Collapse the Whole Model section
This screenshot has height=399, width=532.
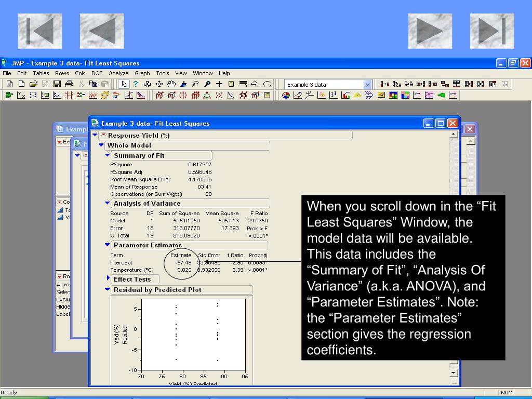click(x=101, y=145)
